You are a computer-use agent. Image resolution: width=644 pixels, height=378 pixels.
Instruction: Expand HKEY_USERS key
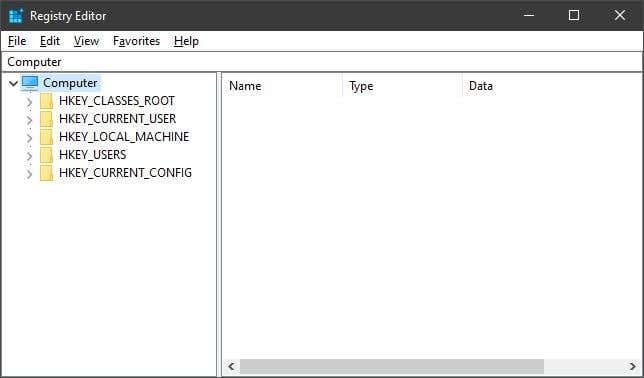click(x=29, y=156)
